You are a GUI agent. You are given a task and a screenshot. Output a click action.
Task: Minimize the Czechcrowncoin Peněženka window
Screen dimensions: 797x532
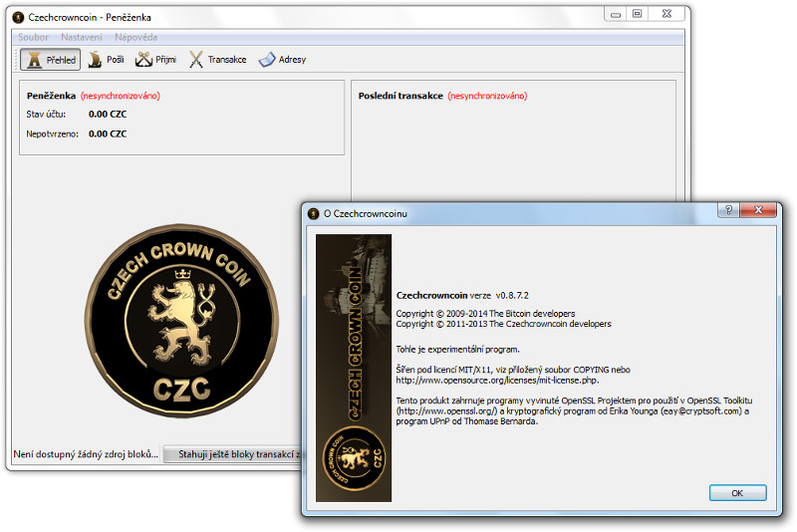click(616, 14)
